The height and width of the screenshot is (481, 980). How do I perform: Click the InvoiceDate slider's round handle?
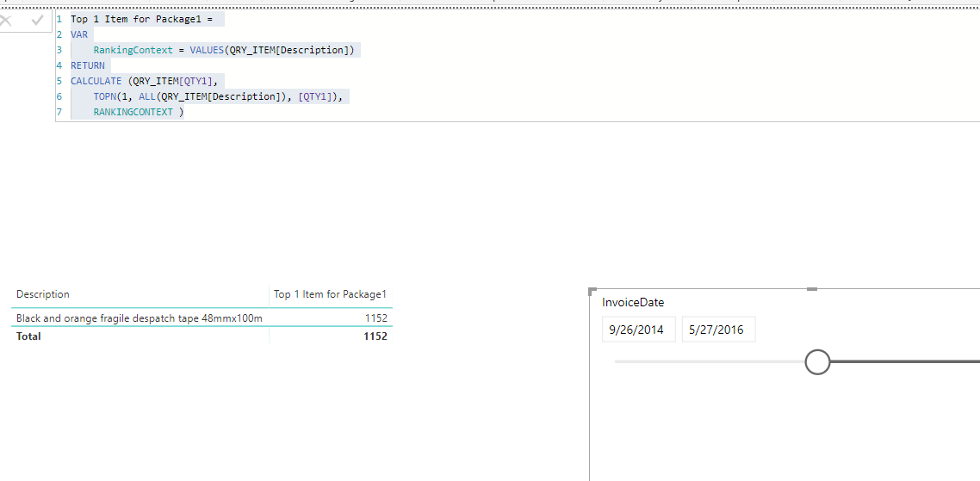click(817, 361)
